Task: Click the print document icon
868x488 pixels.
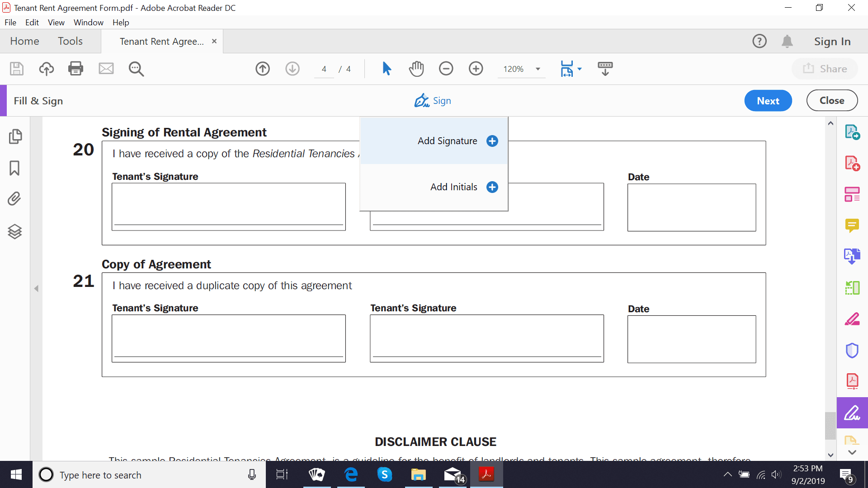Action: (75, 68)
